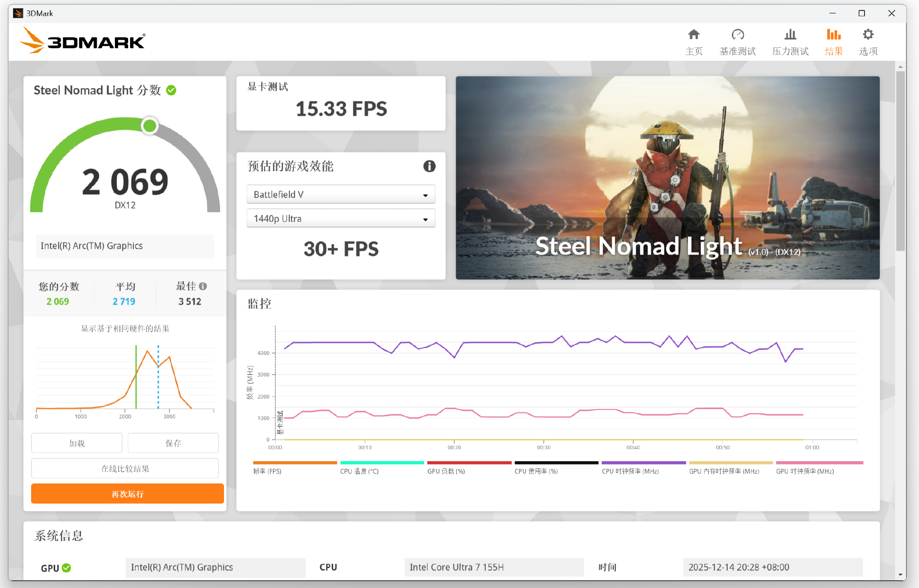
Task: Click the info icon beside 最佳 score
Action: [x=203, y=286]
